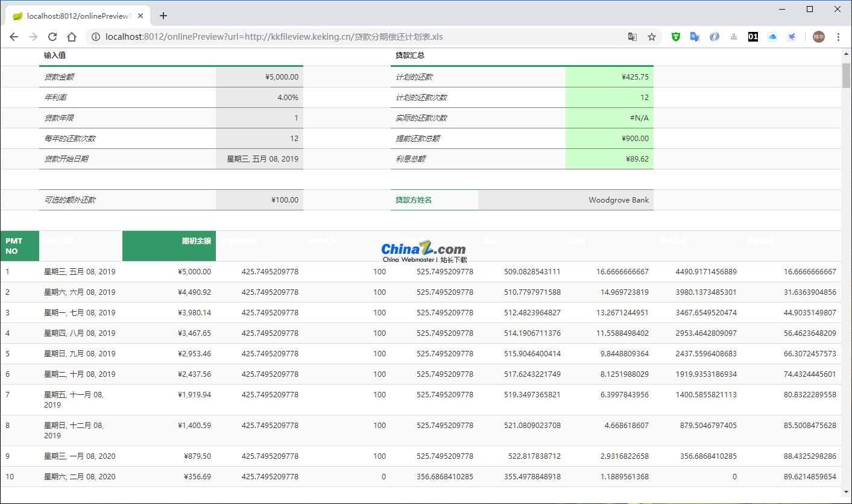This screenshot has height=504, width=852.
Task: Open the browser home page
Action: point(72,37)
